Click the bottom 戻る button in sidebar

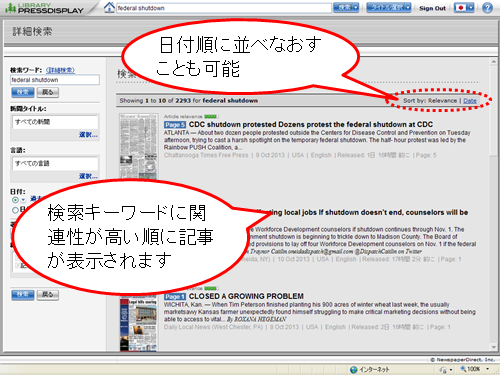(x=48, y=295)
